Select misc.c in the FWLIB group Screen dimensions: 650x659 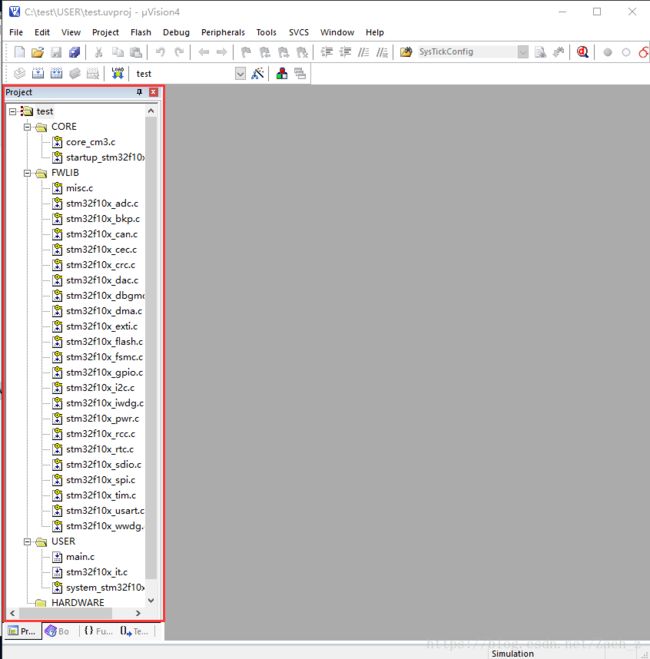click(79, 188)
